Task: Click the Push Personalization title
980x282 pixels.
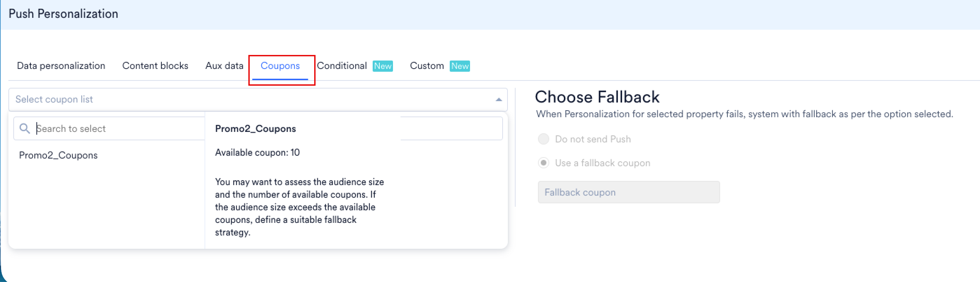Action: (x=63, y=14)
